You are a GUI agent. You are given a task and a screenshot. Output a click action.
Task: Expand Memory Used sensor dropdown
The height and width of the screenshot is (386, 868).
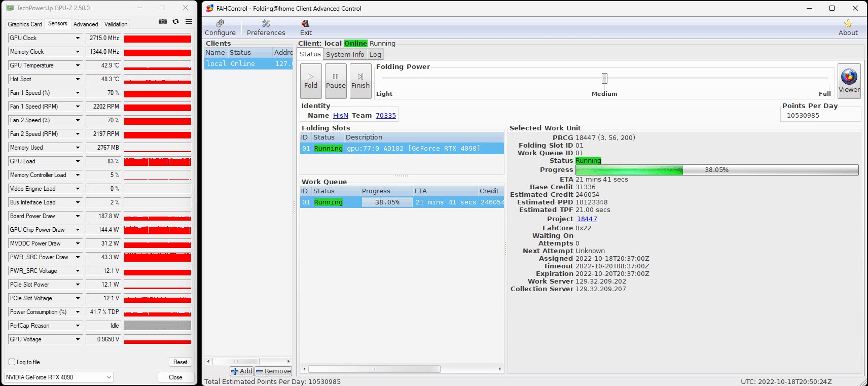[x=78, y=148]
